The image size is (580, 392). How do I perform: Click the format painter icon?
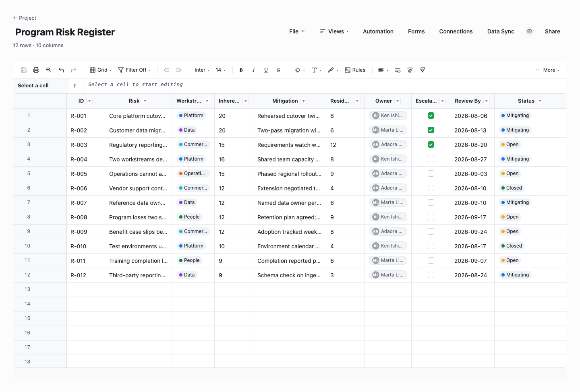(423, 70)
